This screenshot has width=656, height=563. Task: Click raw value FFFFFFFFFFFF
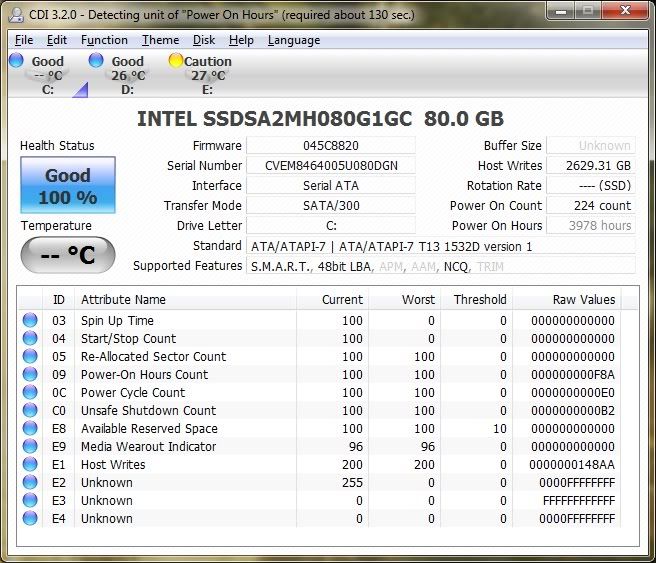[579, 500]
